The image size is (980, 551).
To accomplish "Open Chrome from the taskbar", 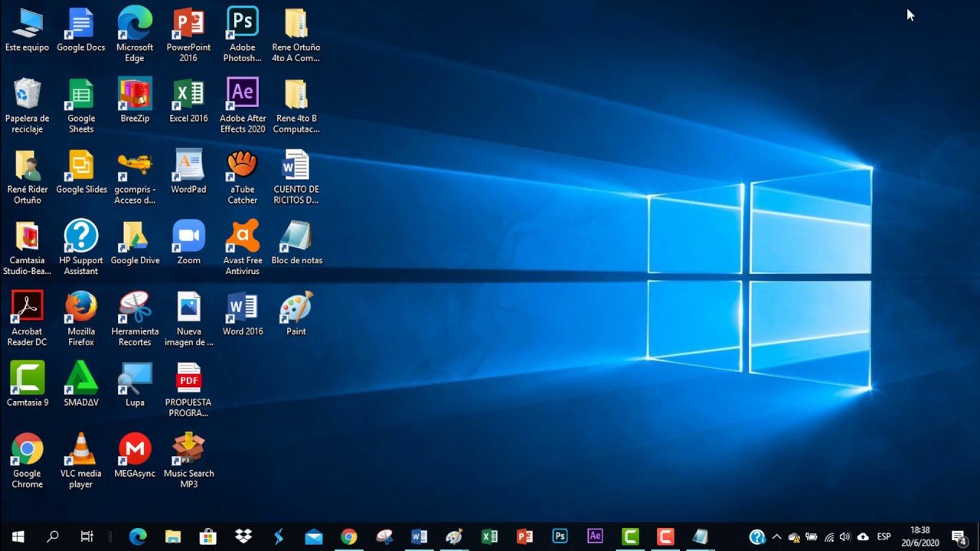I will (x=349, y=536).
